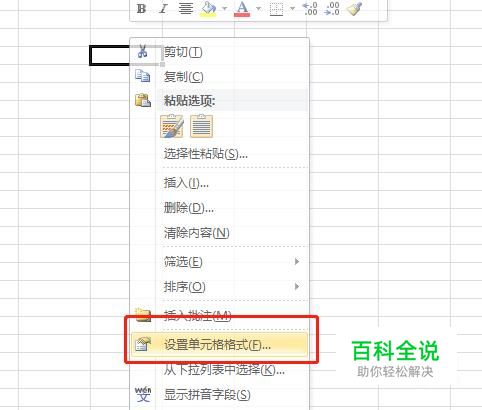
Task: Open fill color dropdown arrow
Action: tap(224, 8)
